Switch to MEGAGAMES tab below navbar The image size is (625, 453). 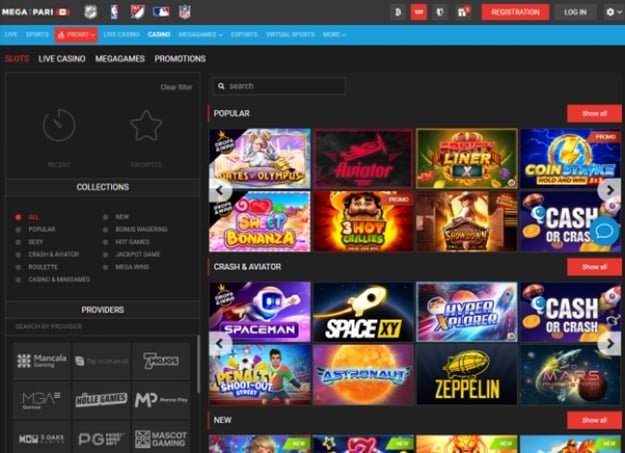(x=120, y=59)
